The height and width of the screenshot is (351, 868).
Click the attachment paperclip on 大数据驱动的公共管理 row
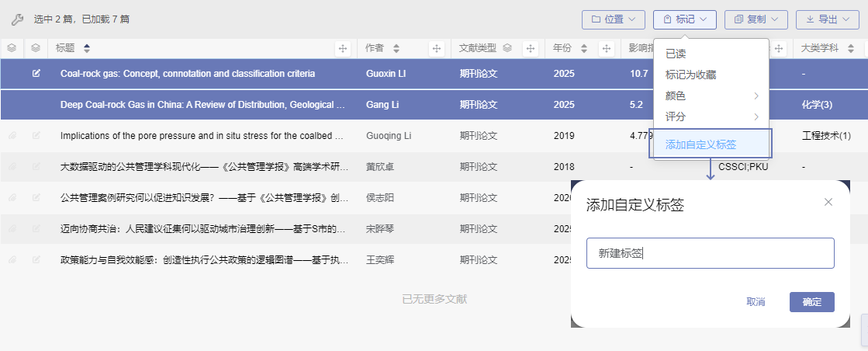(x=12, y=166)
